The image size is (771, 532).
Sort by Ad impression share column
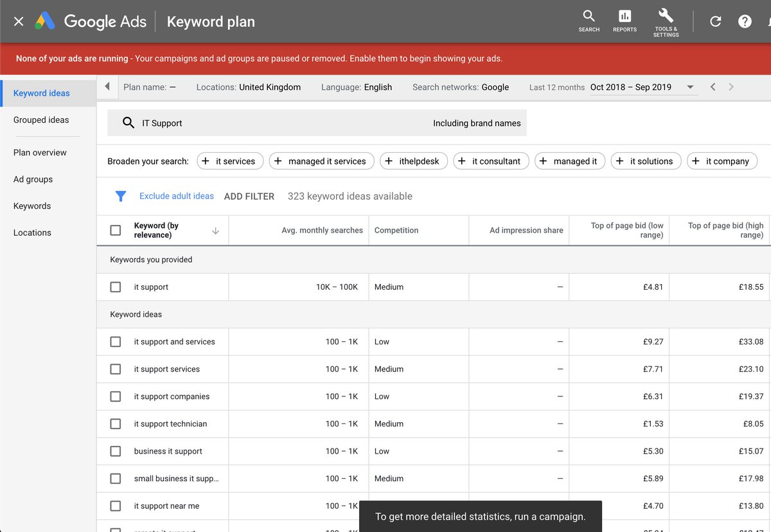point(526,230)
